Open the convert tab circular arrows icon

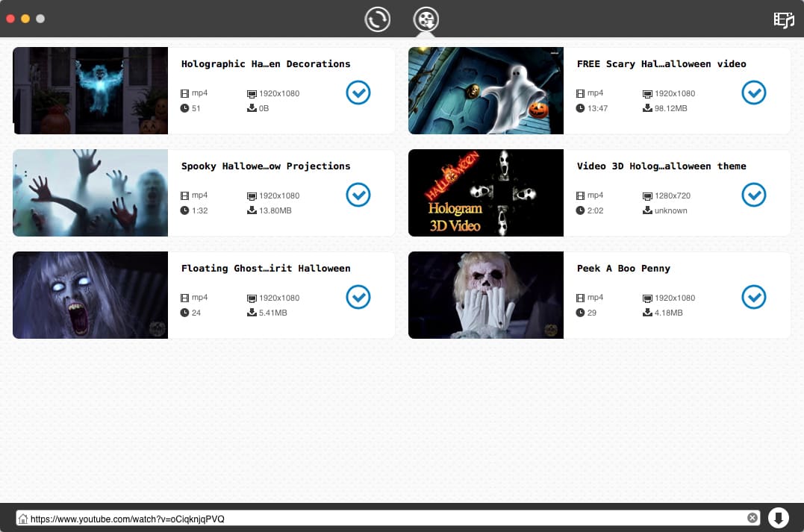(x=378, y=19)
